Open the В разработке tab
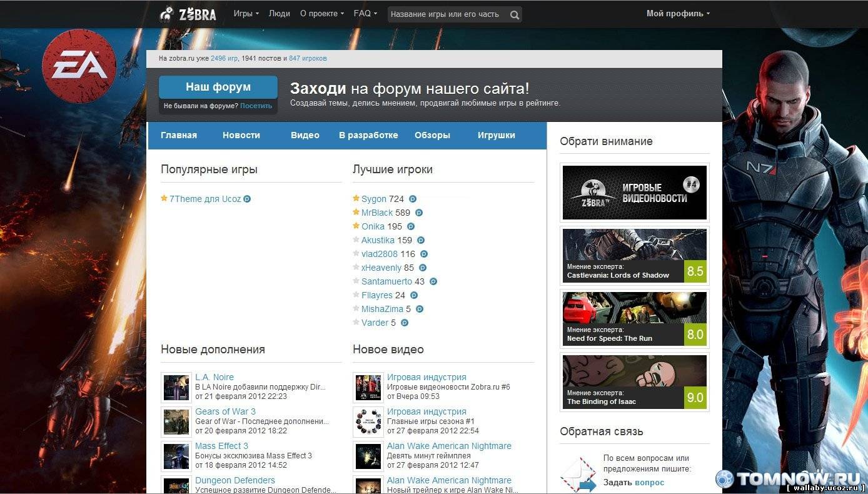Viewport: 868px width, 494px height. (x=368, y=135)
